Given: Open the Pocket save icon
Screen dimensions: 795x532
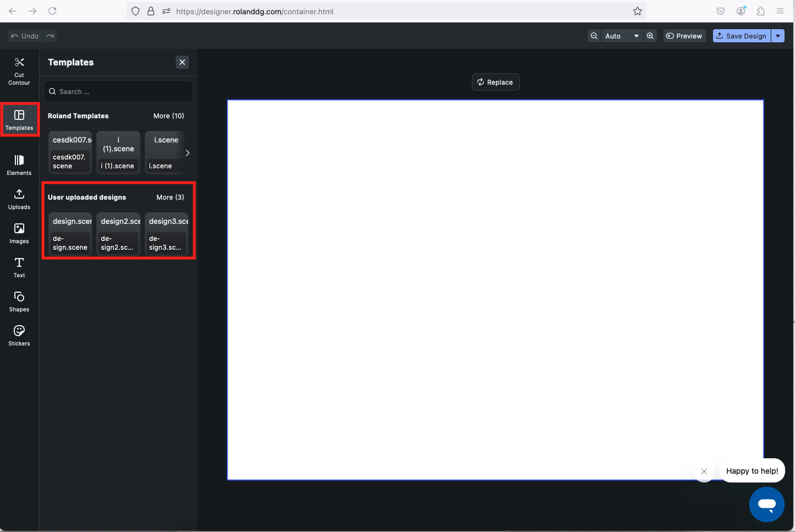Looking at the screenshot, I should (x=721, y=11).
